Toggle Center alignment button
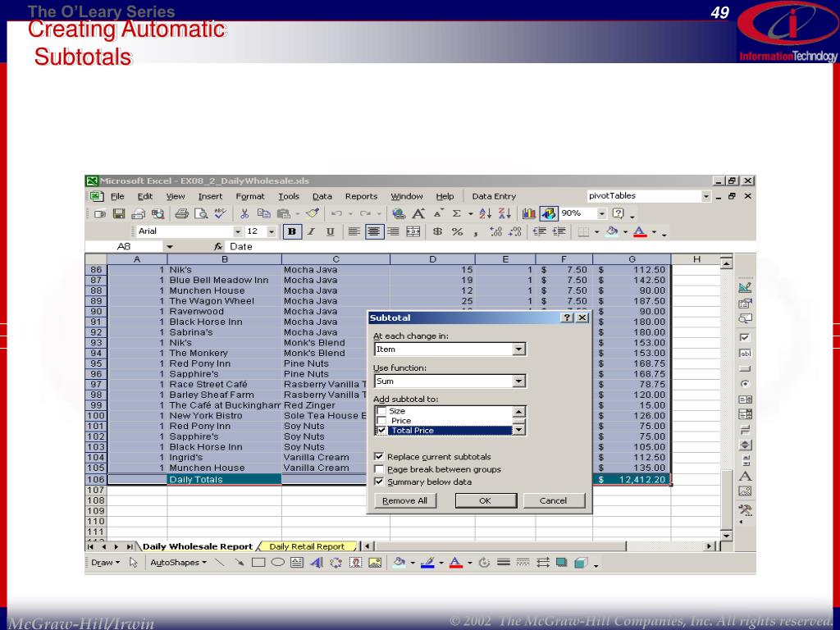 (373, 231)
